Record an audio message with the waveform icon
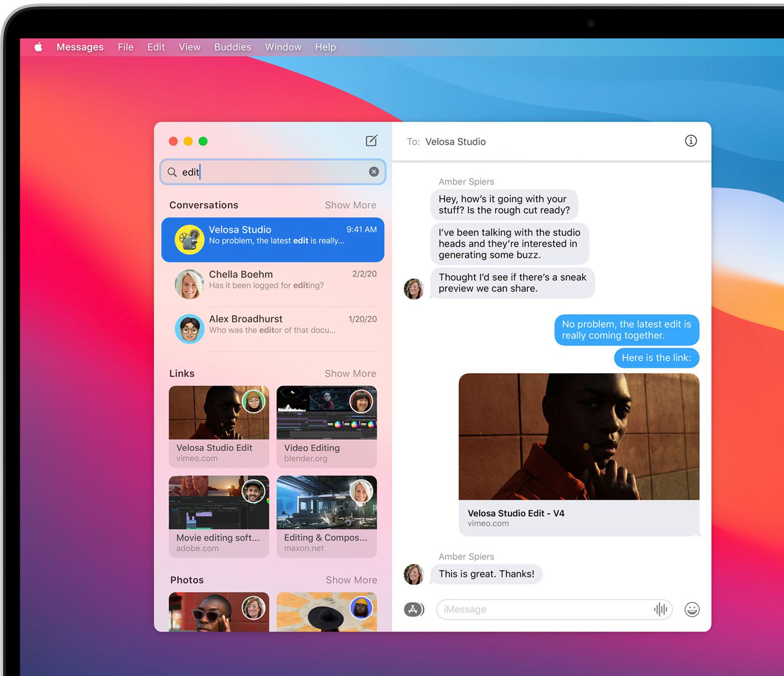The image size is (784, 676). [x=661, y=609]
